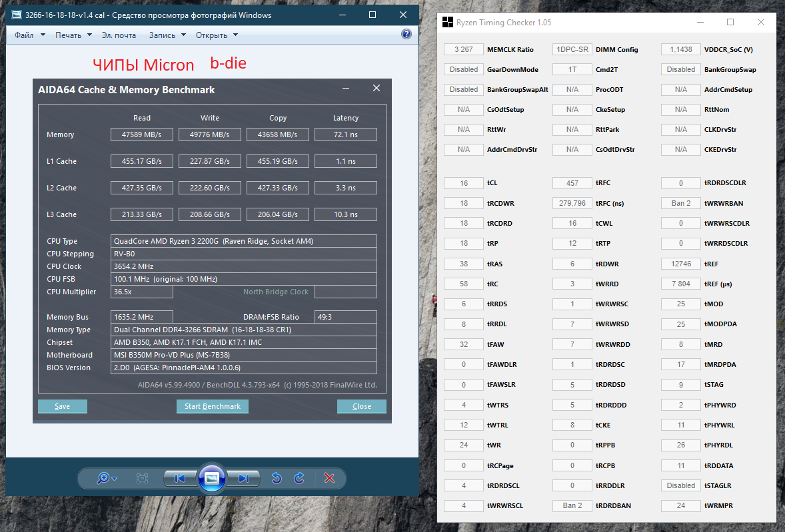This screenshot has height=532, width=785.
Task: Click the VDDCR_SoC 1,1438 value
Action: (x=681, y=49)
